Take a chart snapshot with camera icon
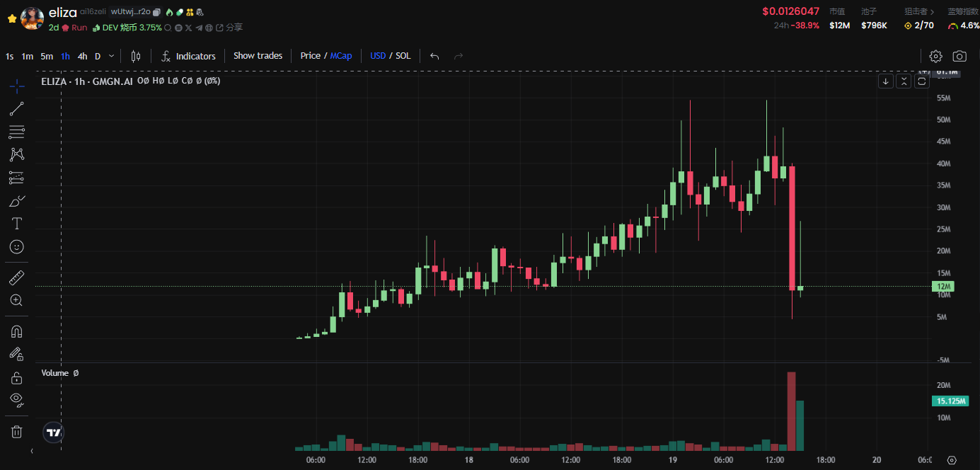980x470 pixels. coord(959,56)
